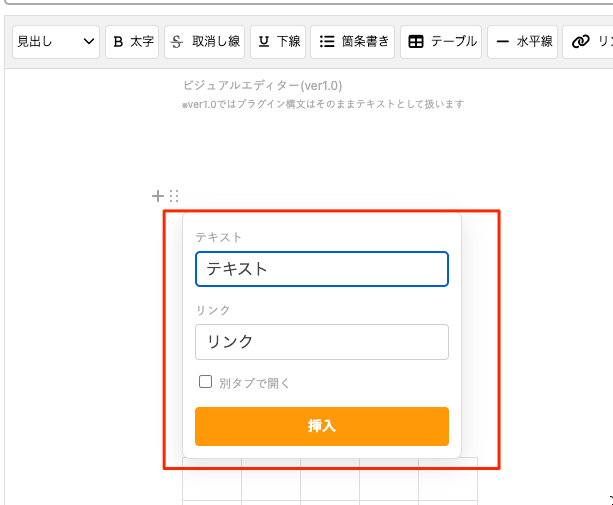Add a horizontal rule with 水平線

(522, 42)
